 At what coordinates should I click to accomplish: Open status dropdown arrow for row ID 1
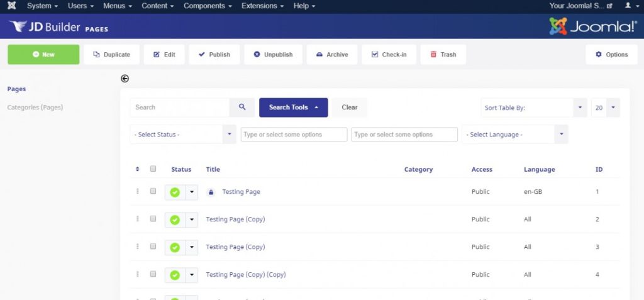coord(192,192)
